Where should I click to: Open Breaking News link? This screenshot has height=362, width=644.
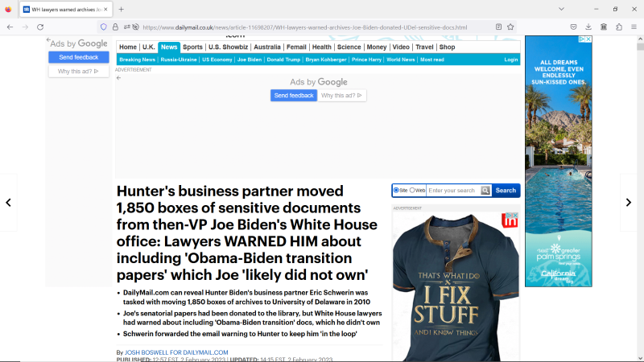pyautogui.click(x=137, y=60)
